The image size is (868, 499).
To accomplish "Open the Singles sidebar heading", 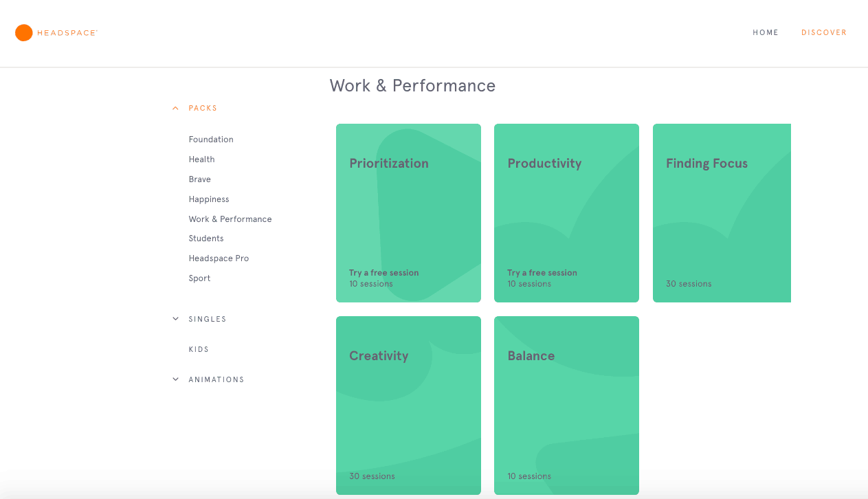I will click(x=208, y=319).
